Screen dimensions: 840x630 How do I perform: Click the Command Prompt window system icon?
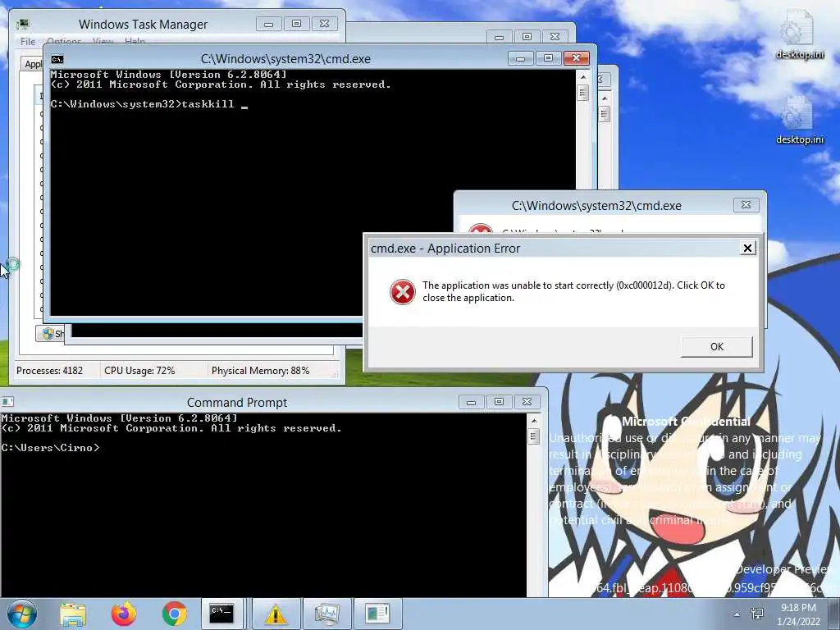pyautogui.click(x=7, y=402)
